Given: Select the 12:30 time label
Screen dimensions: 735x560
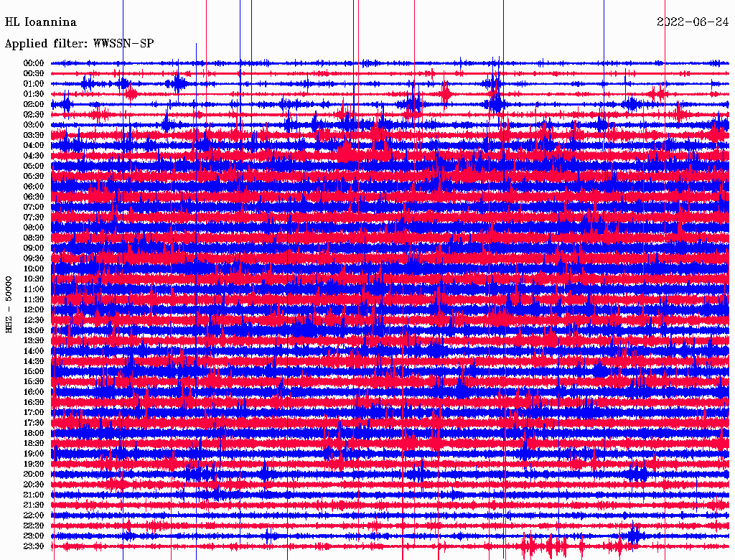Looking at the screenshot, I should (33, 320).
